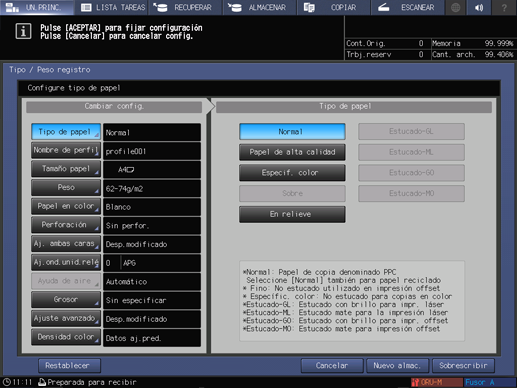Click the Datos aj.pred. density value
Viewport: 517px width, 388px height.
click(152, 338)
